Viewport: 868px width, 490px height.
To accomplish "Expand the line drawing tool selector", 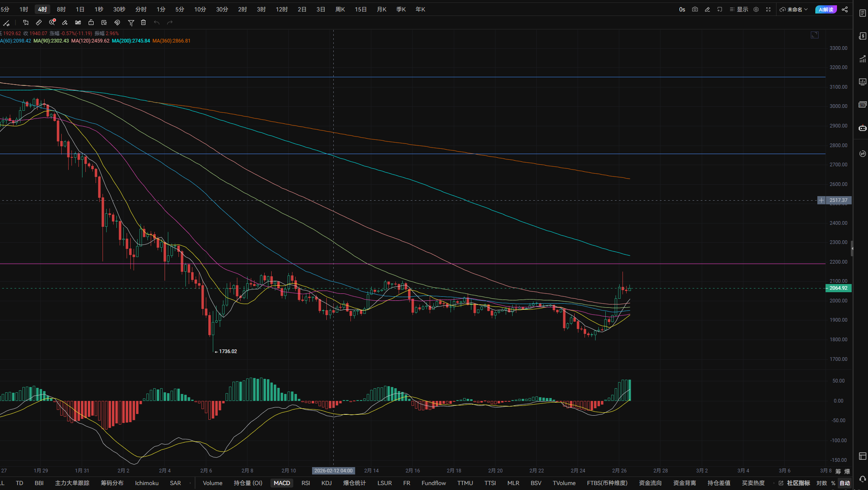I will tap(7, 23).
